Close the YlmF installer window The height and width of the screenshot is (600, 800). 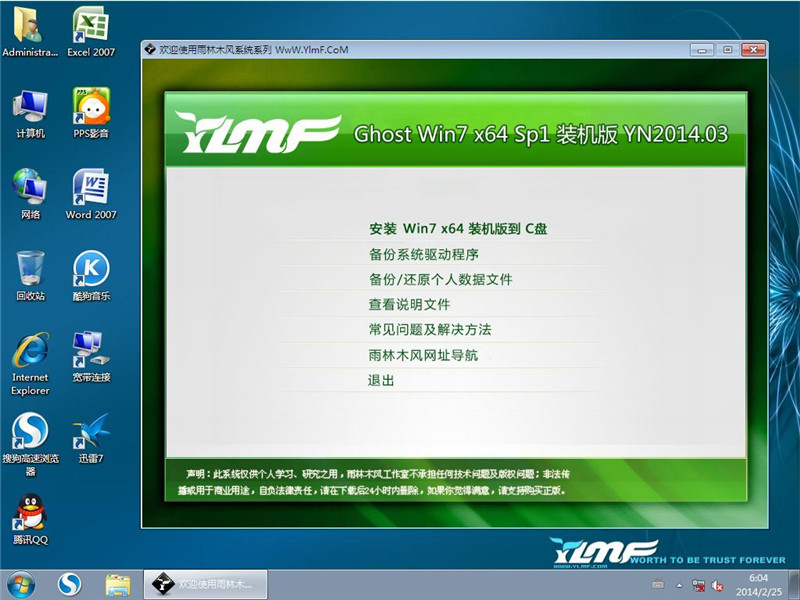(753, 49)
